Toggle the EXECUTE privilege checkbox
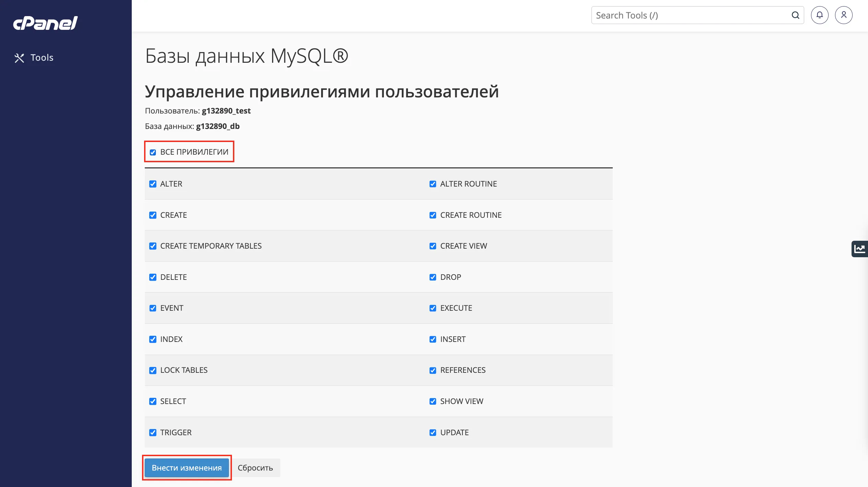The height and width of the screenshot is (487, 868). [432, 308]
